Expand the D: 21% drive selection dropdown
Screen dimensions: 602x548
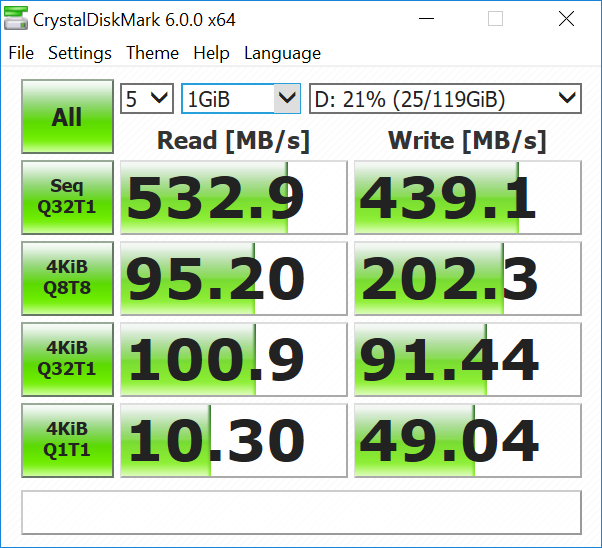click(x=445, y=99)
